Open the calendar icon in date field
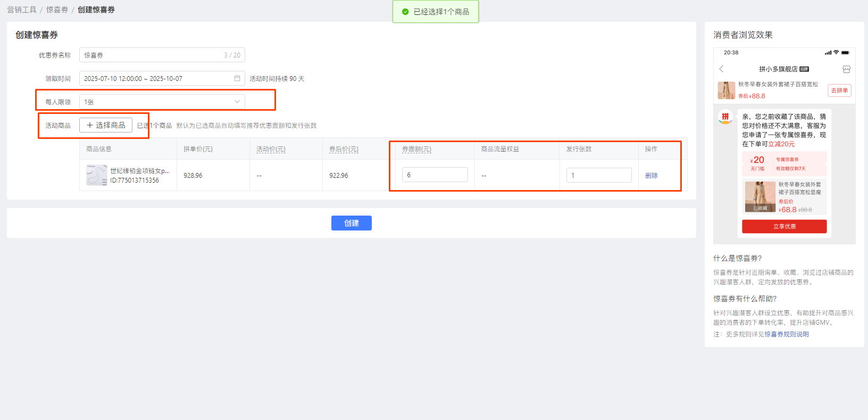The height and width of the screenshot is (420, 868). 237,78
